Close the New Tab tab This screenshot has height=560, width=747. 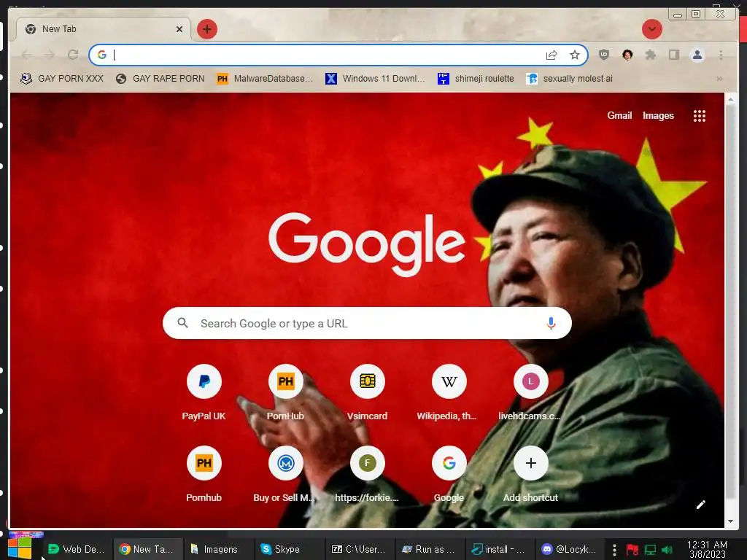pos(179,29)
